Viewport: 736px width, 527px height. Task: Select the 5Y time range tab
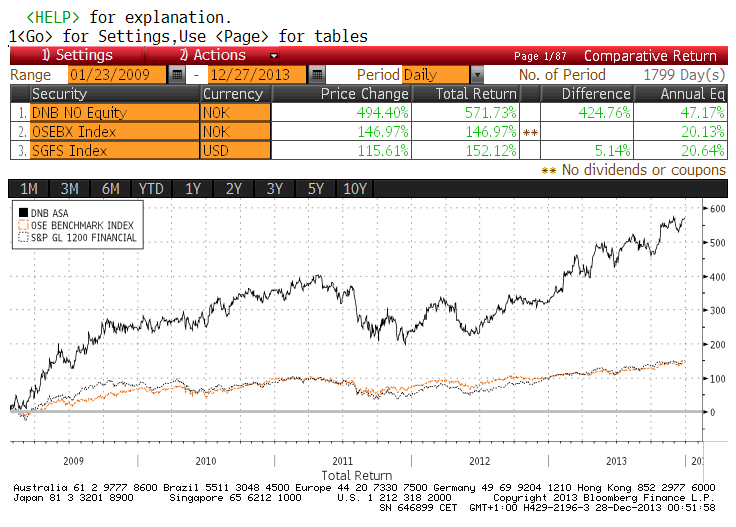point(315,189)
